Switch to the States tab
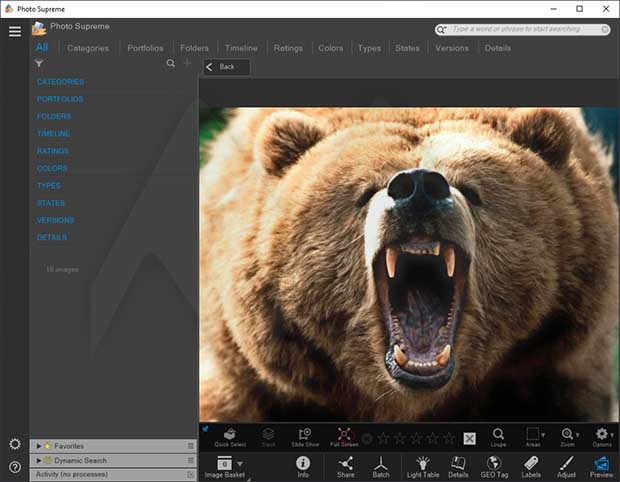The width and height of the screenshot is (620, 482). tap(407, 48)
